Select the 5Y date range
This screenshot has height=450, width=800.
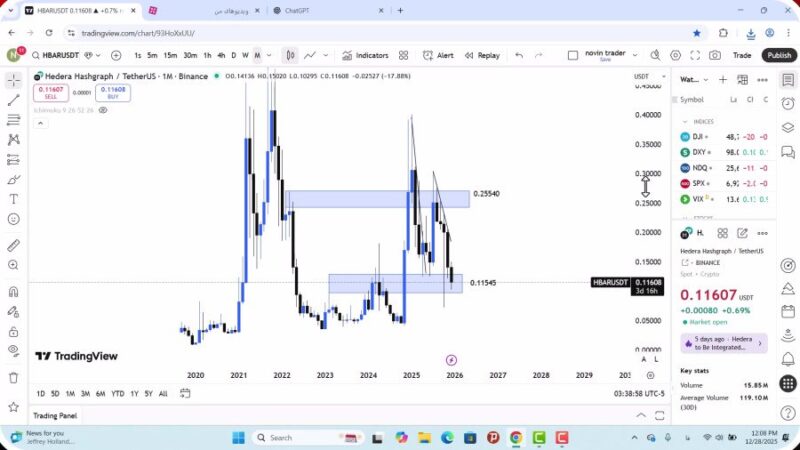point(148,394)
